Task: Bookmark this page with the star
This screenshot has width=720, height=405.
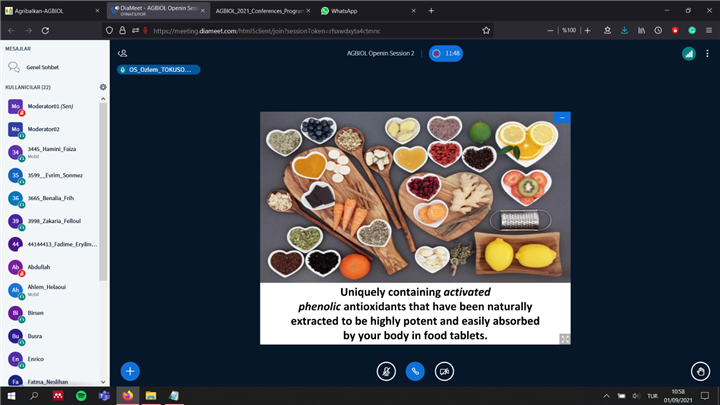Action: pyautogui.click(x=486, y=31)
